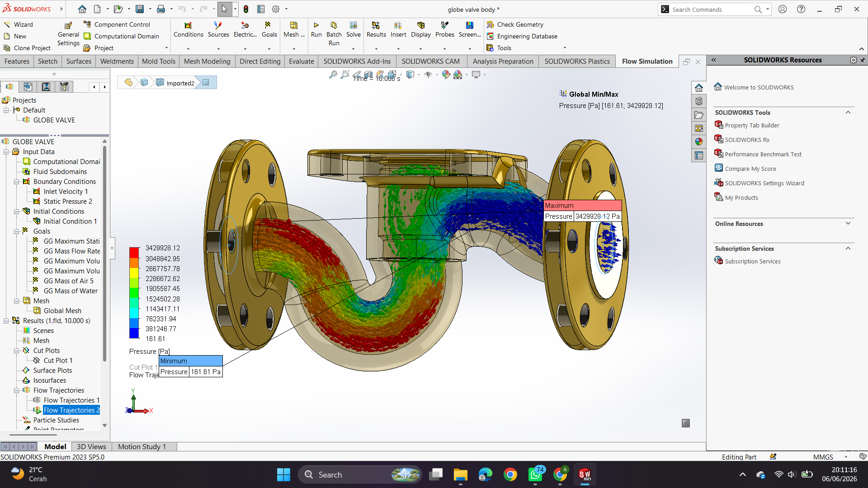Screen dimensions: 868x488
Task: Open Google Chrome from the taskbar
Action: (510, 474)
